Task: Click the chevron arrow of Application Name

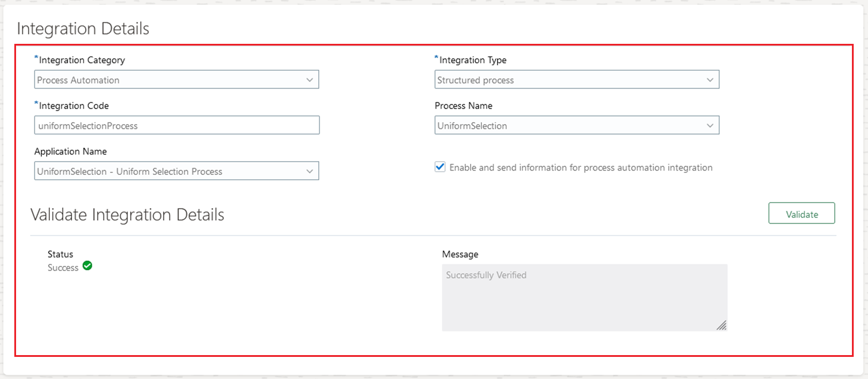Action: point(309,171)
